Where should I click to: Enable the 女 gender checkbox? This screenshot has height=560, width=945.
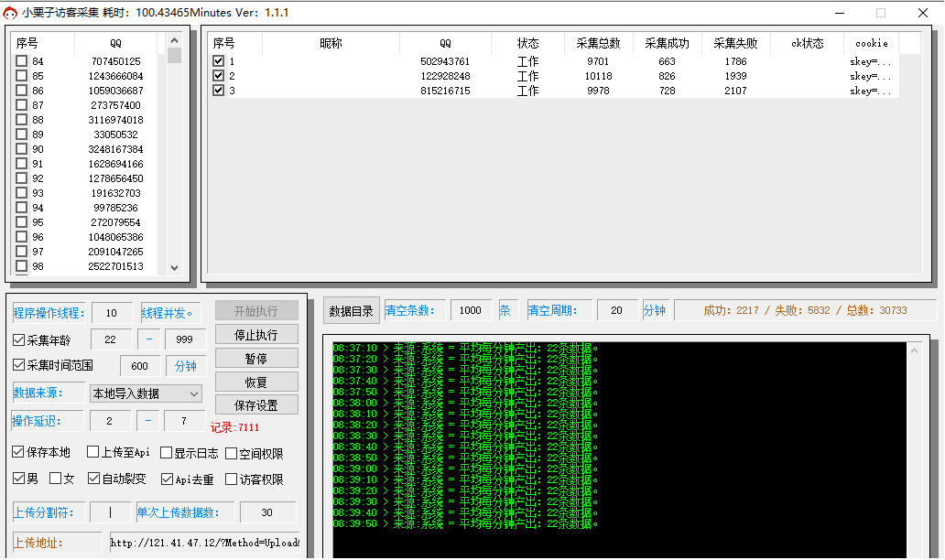(x=55, y=479)
